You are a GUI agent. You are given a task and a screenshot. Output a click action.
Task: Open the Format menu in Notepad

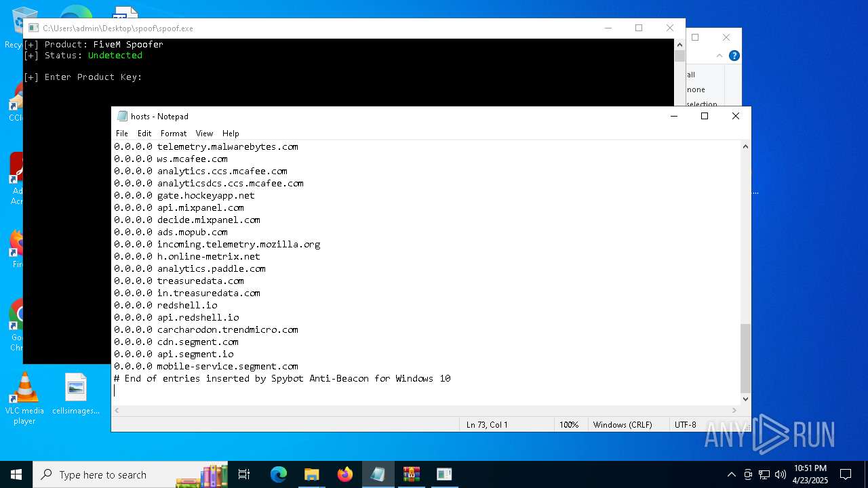pyautogui.click(x=174, y=134)
